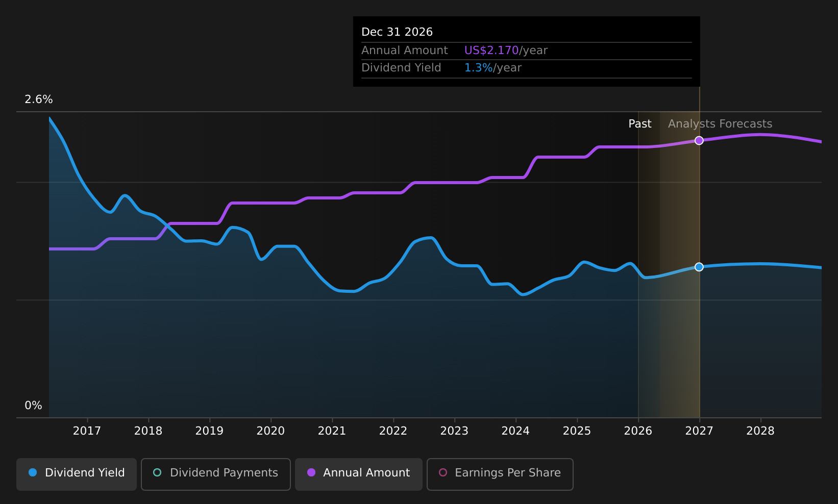Viewport: 838px width, 504px height.
Task: Click the 2.6% y-axis label
Action: (39, 99)
